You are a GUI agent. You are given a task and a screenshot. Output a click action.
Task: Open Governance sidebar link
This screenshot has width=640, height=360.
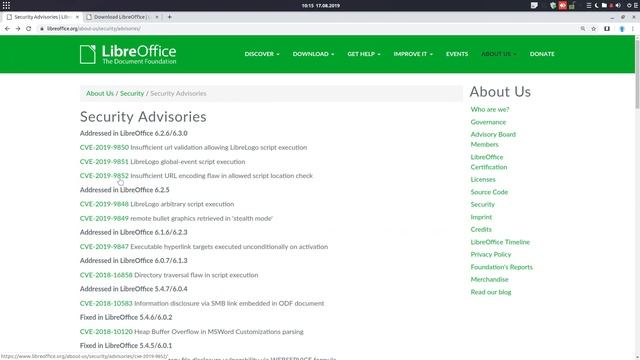(x=488, y=122)
